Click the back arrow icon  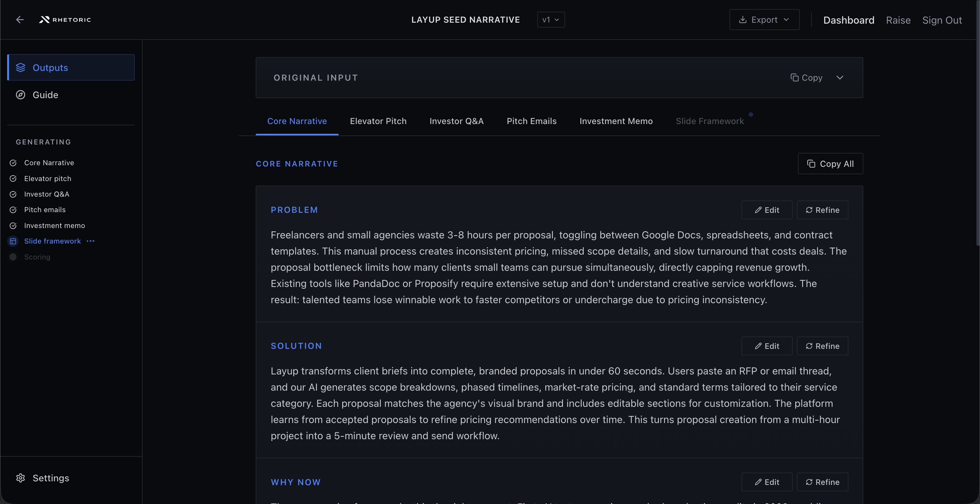click(x=20, y=20)
